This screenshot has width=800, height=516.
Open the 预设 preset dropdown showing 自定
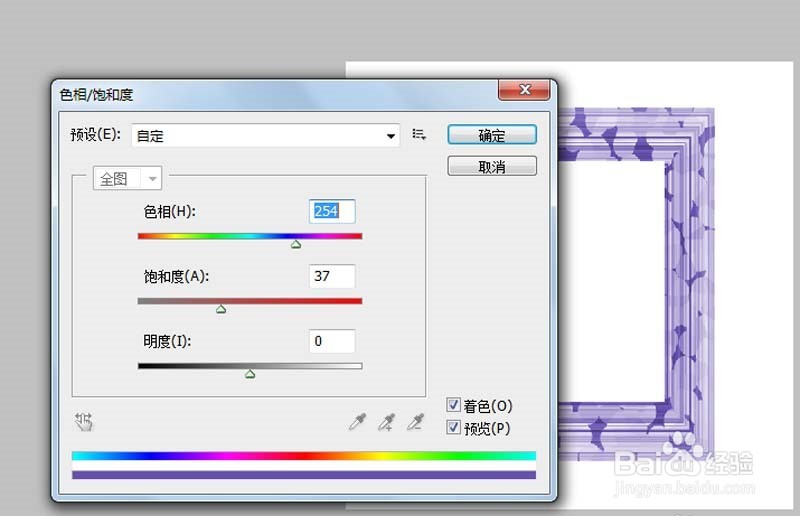[x=265, y=136]
